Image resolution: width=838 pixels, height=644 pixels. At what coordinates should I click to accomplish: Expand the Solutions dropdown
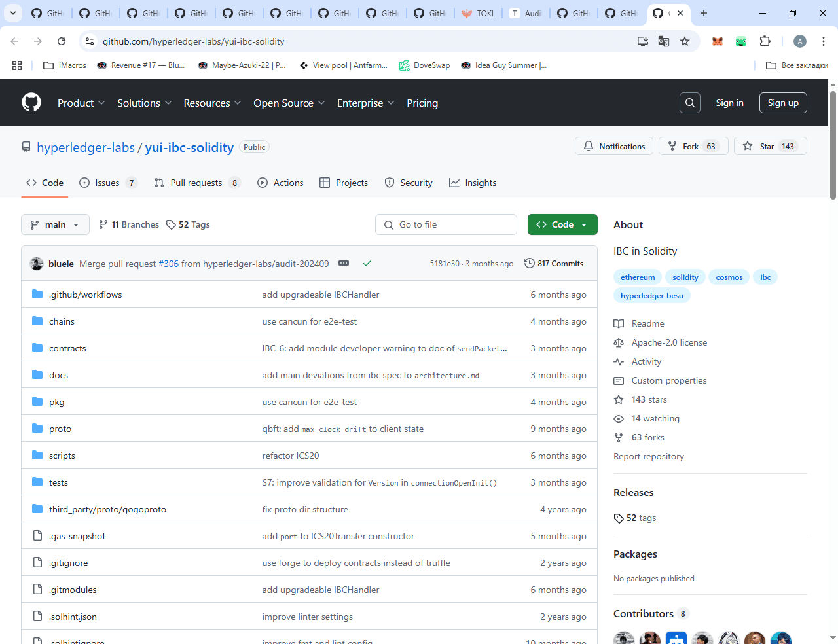point(144,103)
